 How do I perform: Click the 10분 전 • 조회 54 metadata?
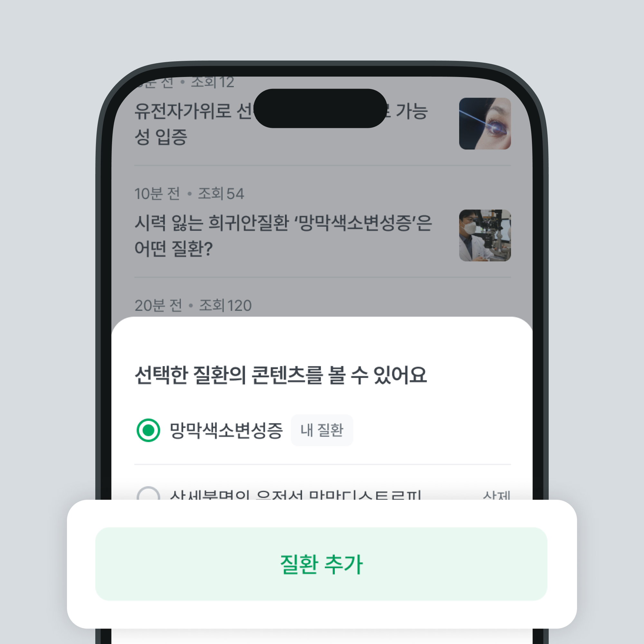click(x=189, y=194)
